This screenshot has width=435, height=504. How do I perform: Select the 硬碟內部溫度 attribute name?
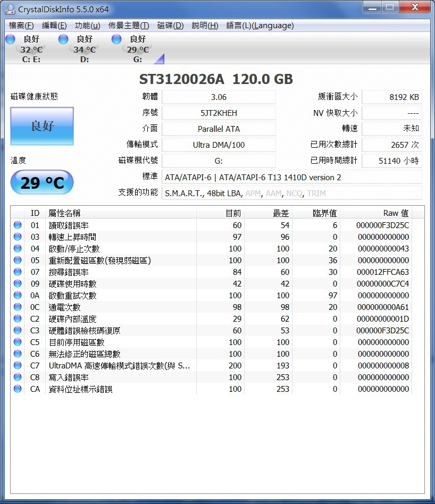point(73,319)
